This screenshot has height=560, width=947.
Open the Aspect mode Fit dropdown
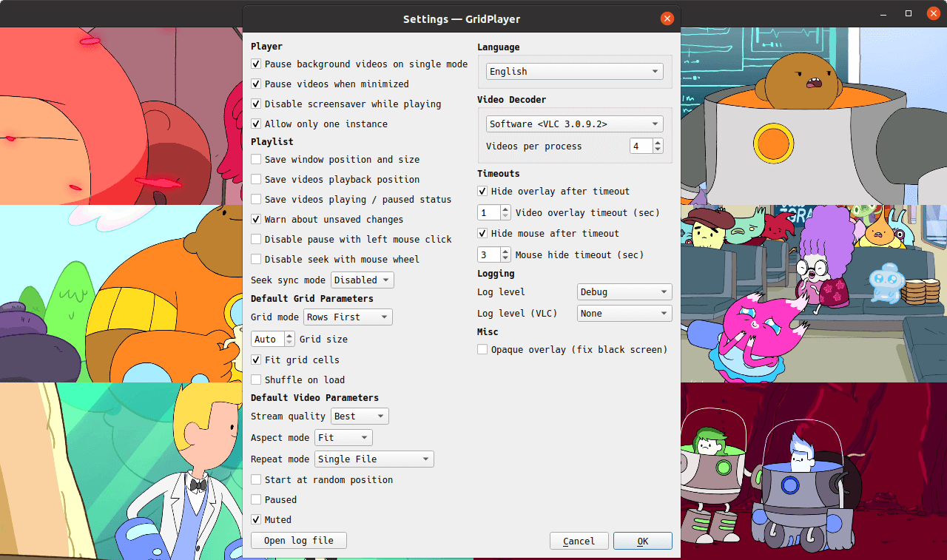343,438
